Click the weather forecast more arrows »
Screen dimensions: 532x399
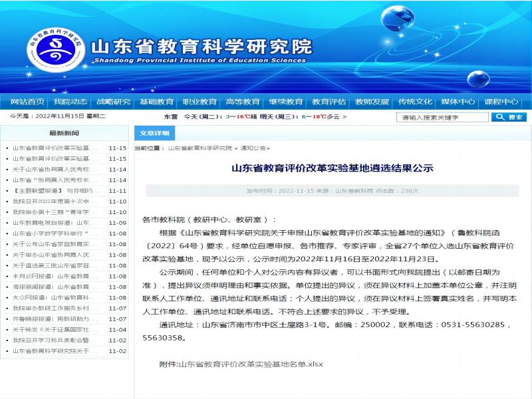[344, 117]
